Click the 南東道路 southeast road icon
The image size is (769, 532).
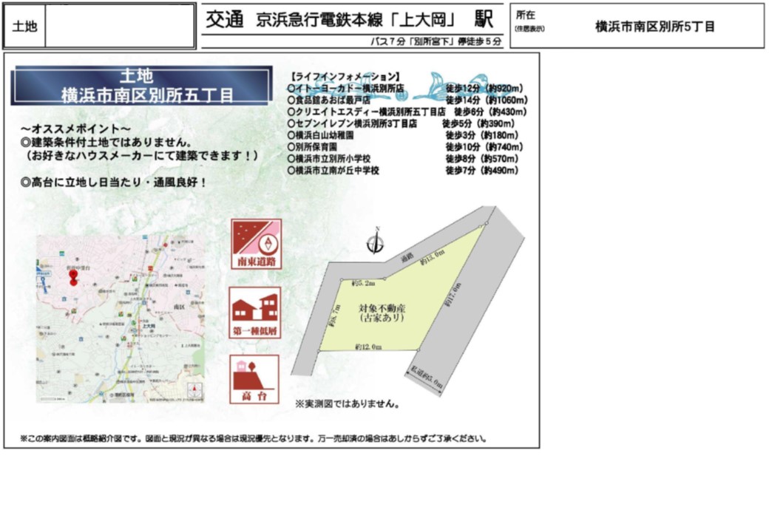click(254, 245)
